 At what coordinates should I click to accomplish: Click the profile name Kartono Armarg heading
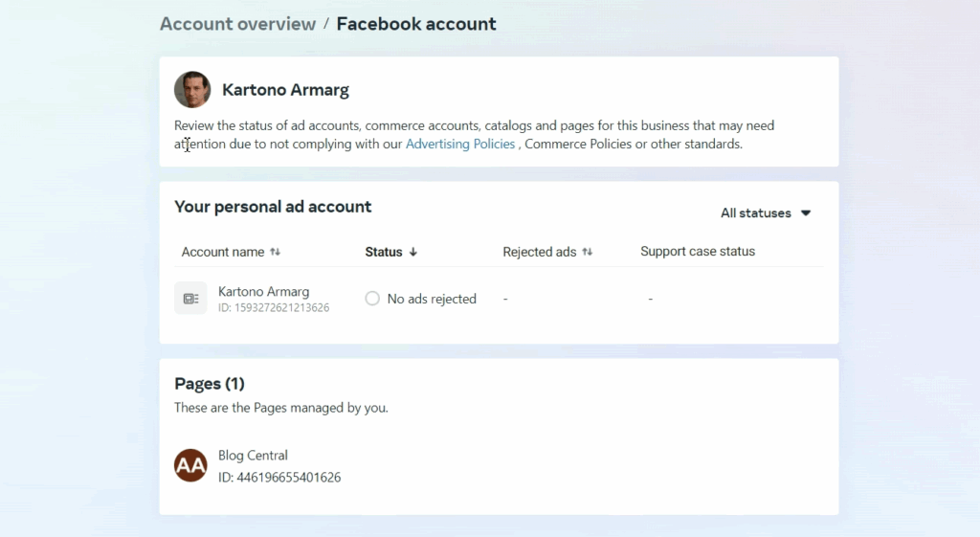coord(285,90)
